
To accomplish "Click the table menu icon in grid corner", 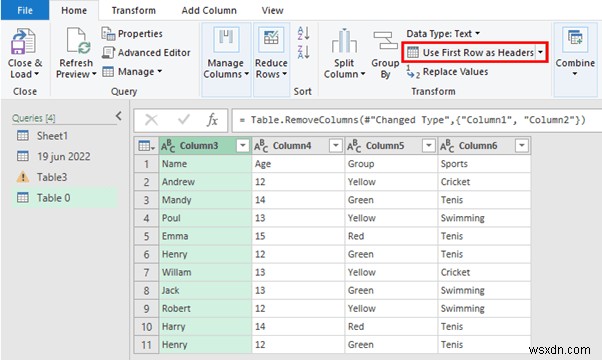I will (146, 146).
